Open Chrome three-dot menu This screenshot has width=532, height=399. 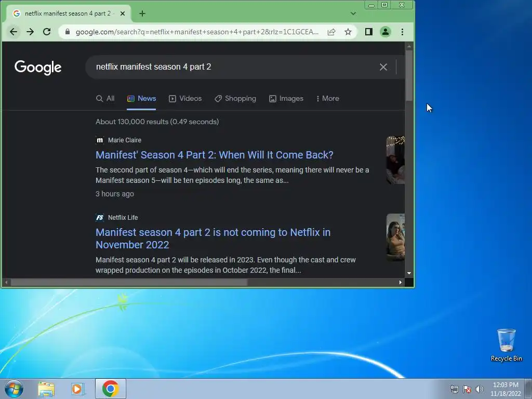pyautogui.click(x=403, y=32)
